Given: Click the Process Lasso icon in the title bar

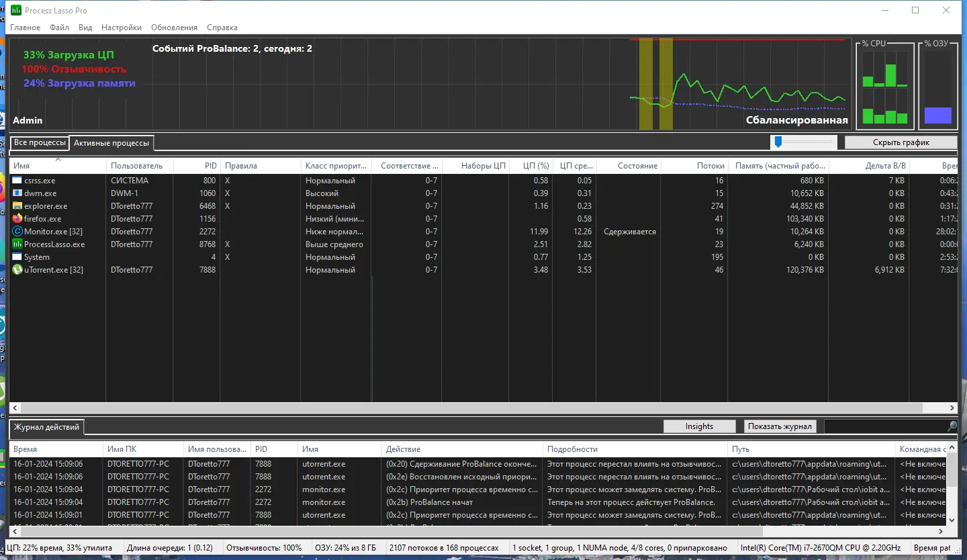Looking at the screenshot, I should pos(16,10).
